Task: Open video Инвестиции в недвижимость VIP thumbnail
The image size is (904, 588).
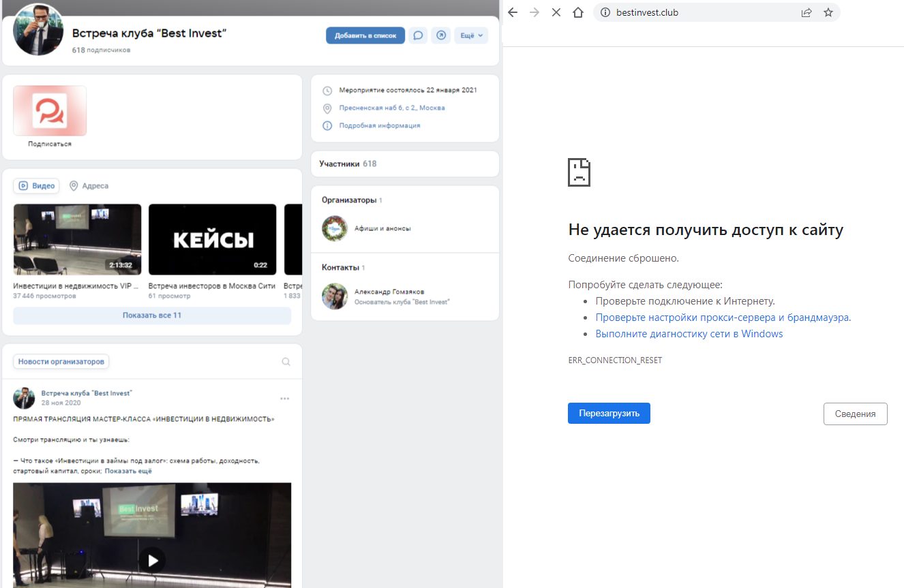Action: (x=77, y=239)
